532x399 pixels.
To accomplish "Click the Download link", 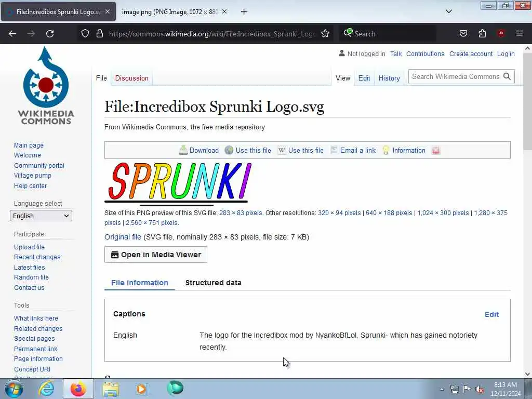I will [x=204, y=150].
